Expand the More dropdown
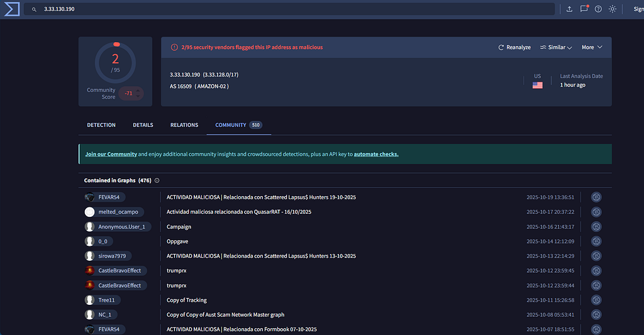This screenshot has height=335, width=644. 592,47
